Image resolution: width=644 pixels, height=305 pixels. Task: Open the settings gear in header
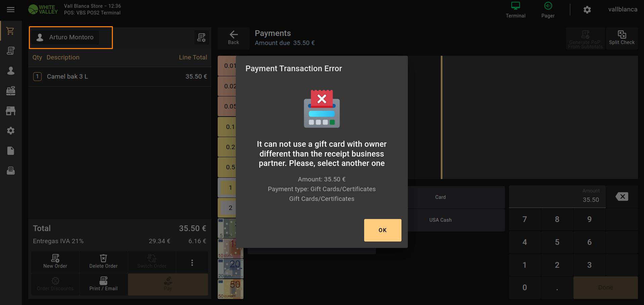(x=587, y=10)
